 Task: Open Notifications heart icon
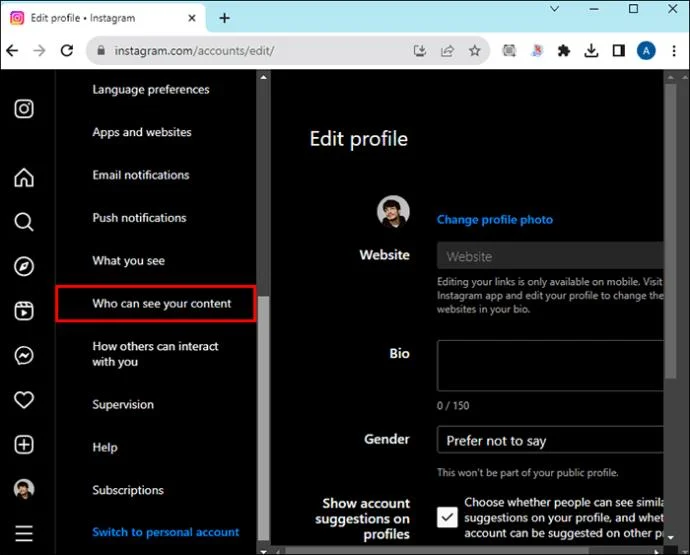pos(24,400)
